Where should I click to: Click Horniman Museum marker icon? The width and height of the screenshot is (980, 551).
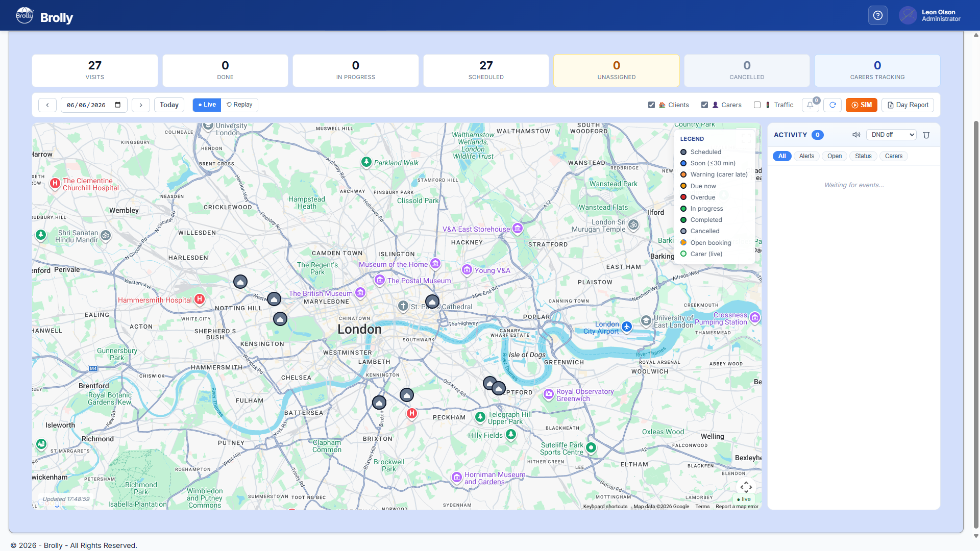pos(457,478)
